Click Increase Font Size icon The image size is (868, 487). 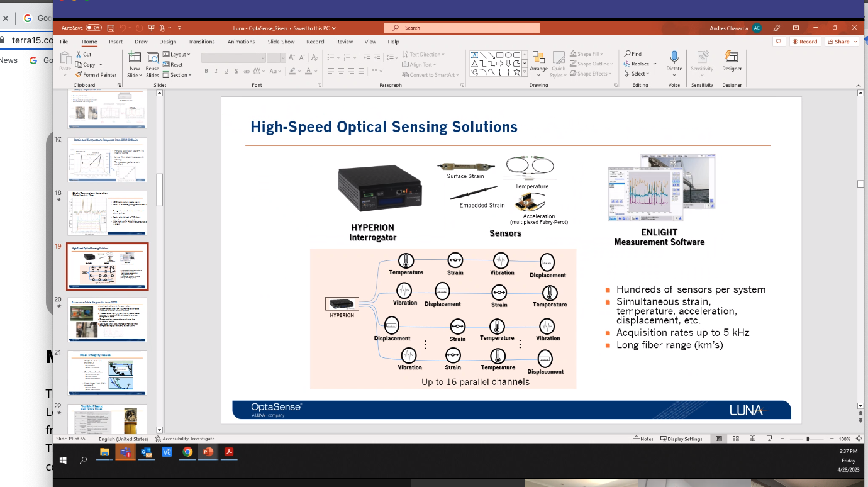pyautogui.click(x=293, y=57)
